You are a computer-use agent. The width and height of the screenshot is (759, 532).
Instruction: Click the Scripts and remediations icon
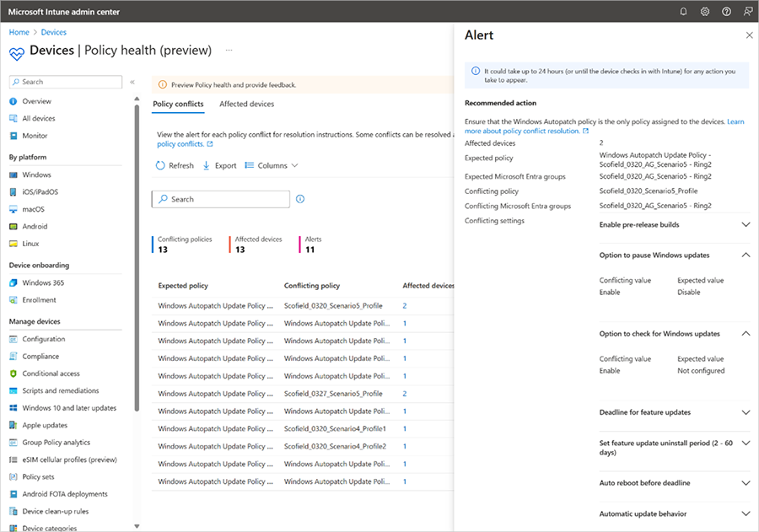(13, 390)
